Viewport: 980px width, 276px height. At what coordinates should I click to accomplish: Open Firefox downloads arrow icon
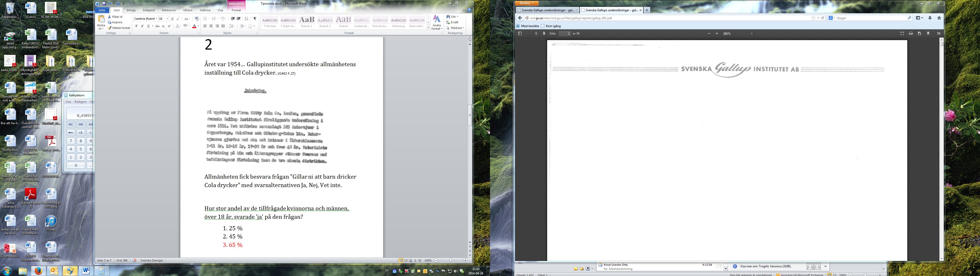[930, 18]
